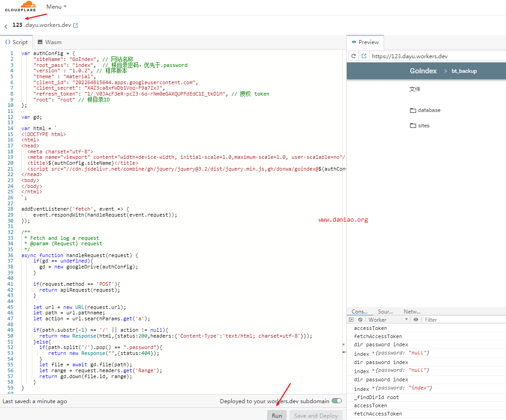506x420 pixels.
Task: Click the async function handleRequest line
Action: [x=80, y=255]
